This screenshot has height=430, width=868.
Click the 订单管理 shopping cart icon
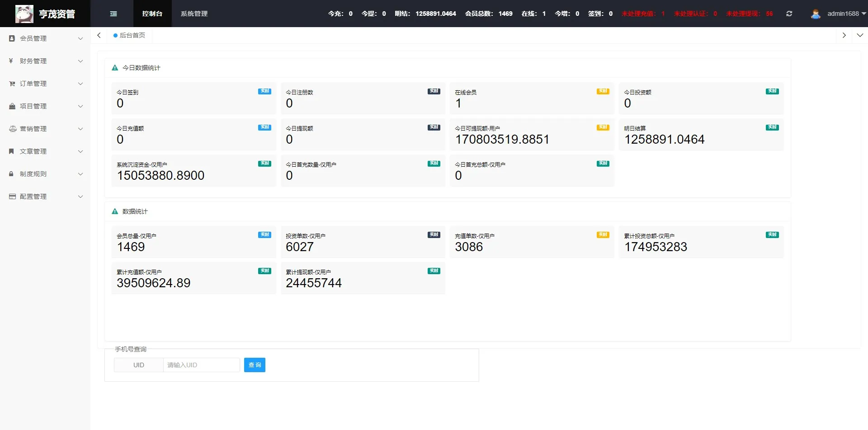tap(12, 84)
